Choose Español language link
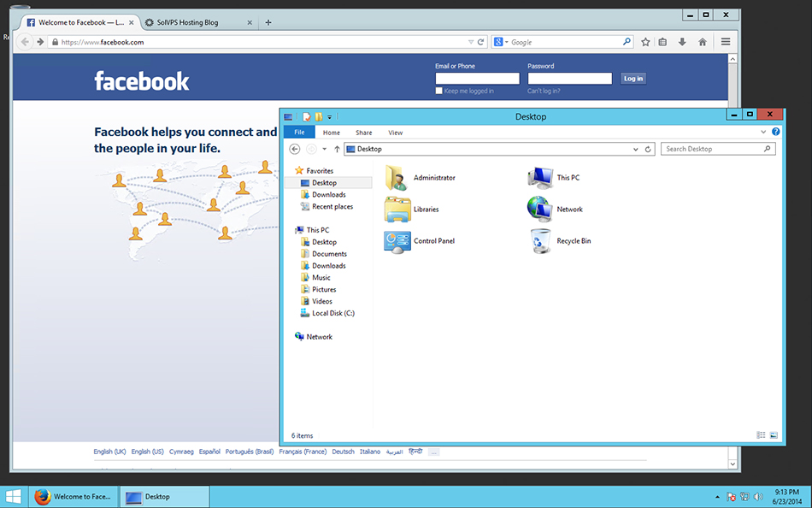Screen dimensions: 812x508 (209, 452)
